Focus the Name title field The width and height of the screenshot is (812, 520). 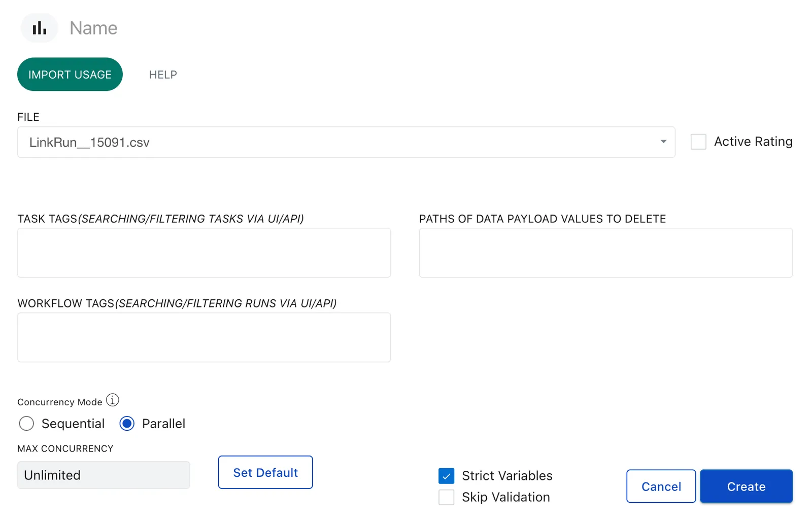tap(93, 28)
